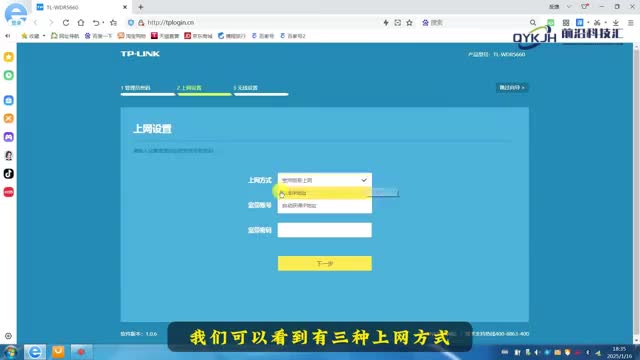The height and width of the screenshot is (360, 640).
Task: Click the blue security shield in address bar
Action: tap(131, 23)
